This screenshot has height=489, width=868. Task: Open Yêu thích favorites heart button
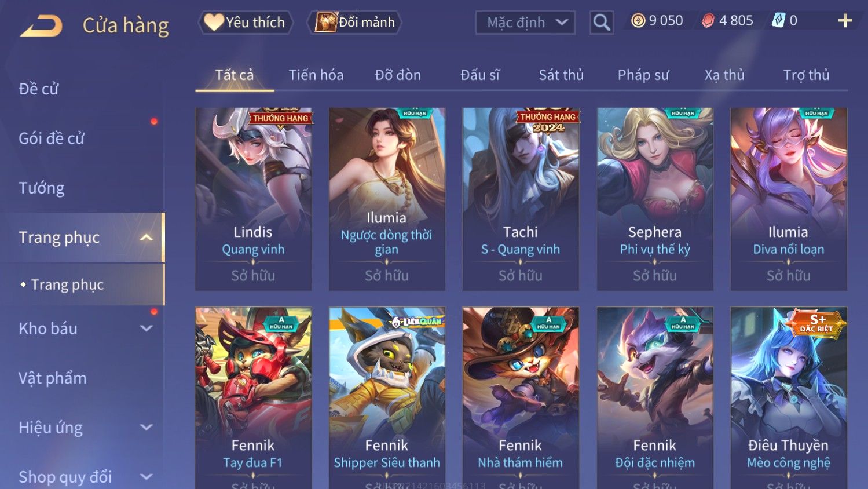click(246, 23)
